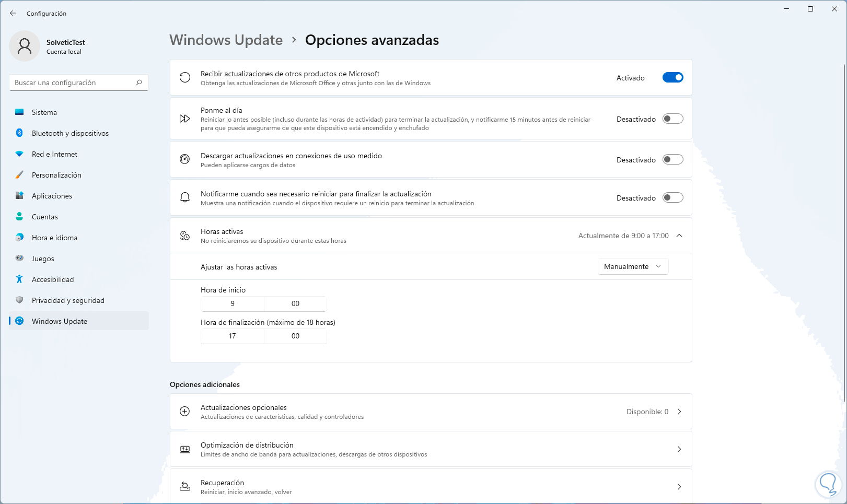Image resolution: width=847 pixels, height=504 pixels.
Task: Click the refresh icon beside Recibir actualizaciones
Action: coord(185,78)
